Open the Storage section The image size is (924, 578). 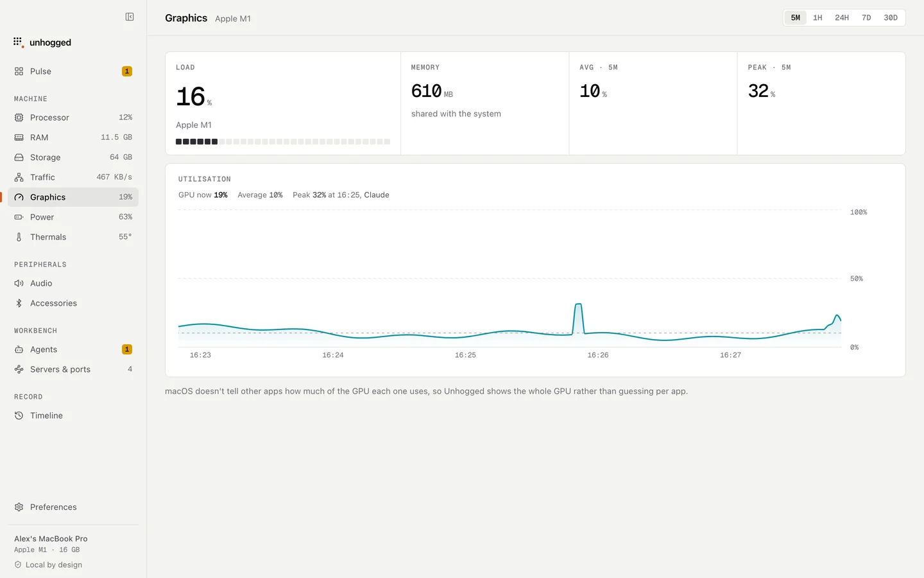(x=73, y=157)
